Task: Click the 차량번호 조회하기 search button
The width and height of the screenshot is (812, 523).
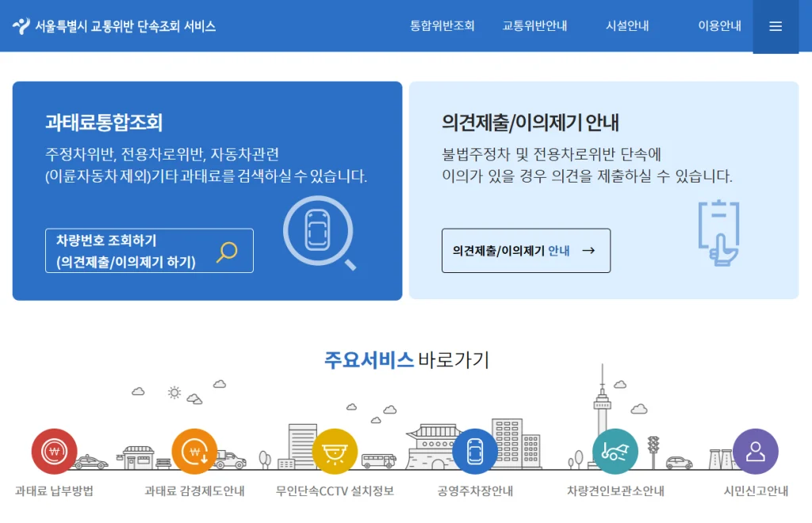Action: pos(148,250)
